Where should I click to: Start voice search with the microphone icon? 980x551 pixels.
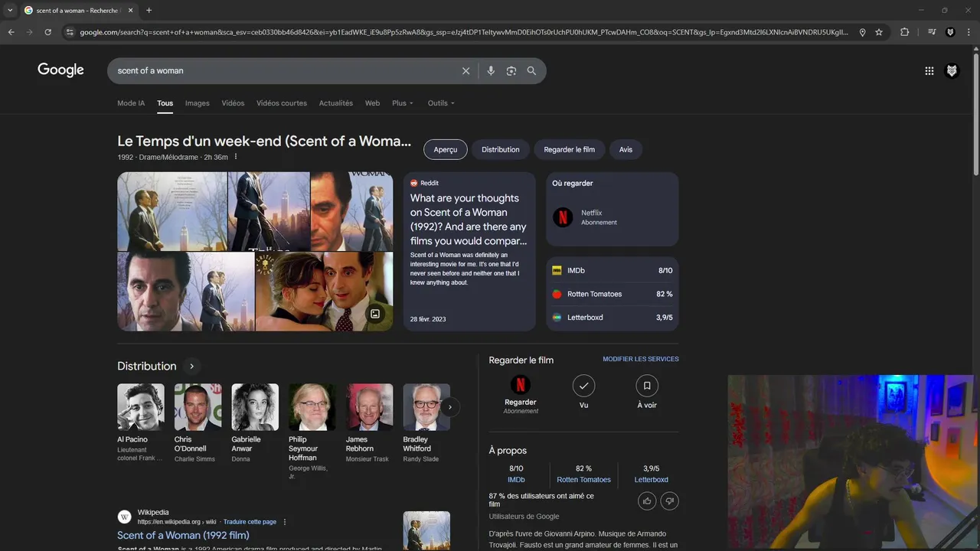coord(491,70)
